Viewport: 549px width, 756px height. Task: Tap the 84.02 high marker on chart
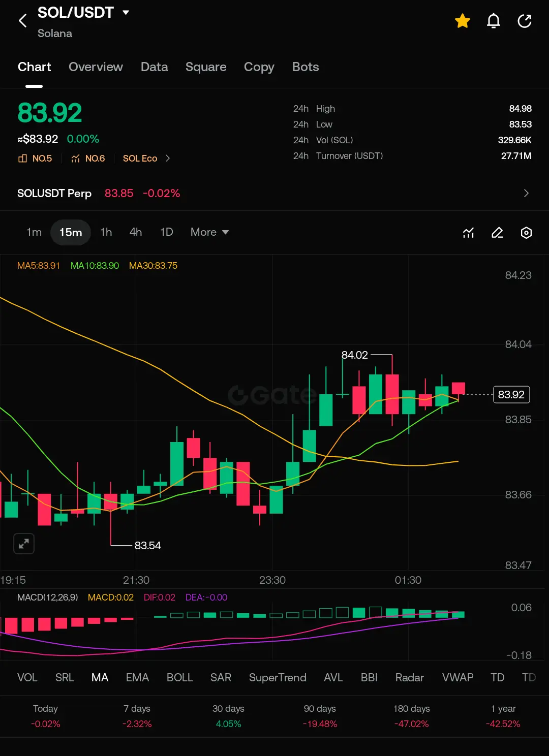click(355, 355)
